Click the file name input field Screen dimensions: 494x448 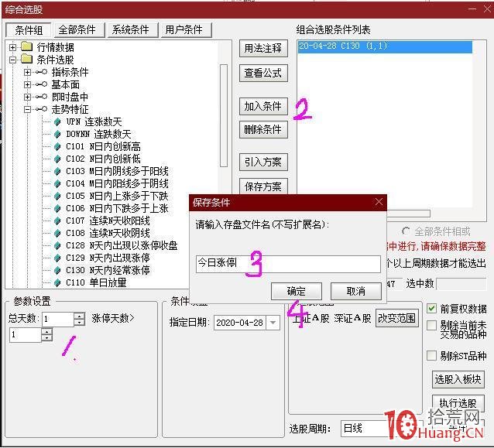[x=288, y=264]
